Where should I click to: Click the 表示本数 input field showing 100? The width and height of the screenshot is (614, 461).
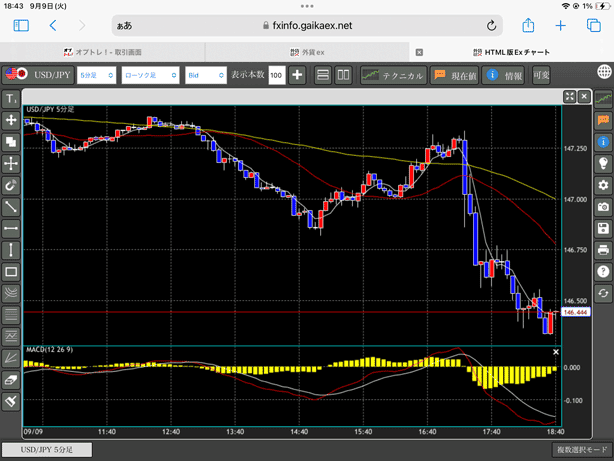pos(275,75)
